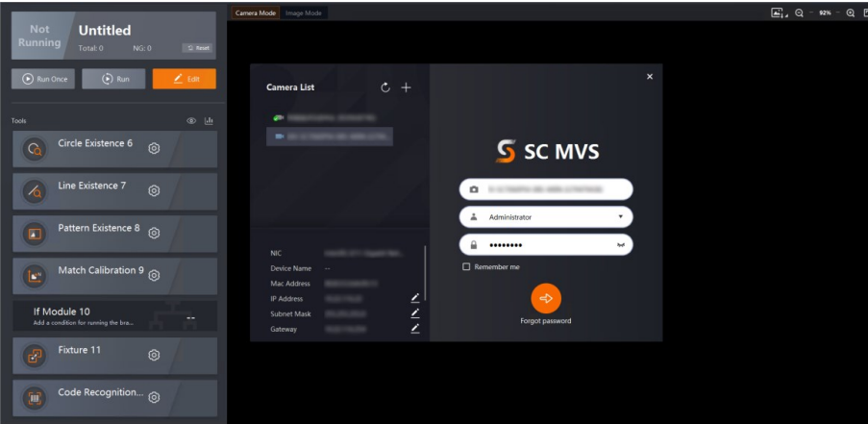Switch to Image Mode tab

coord(304,12)
